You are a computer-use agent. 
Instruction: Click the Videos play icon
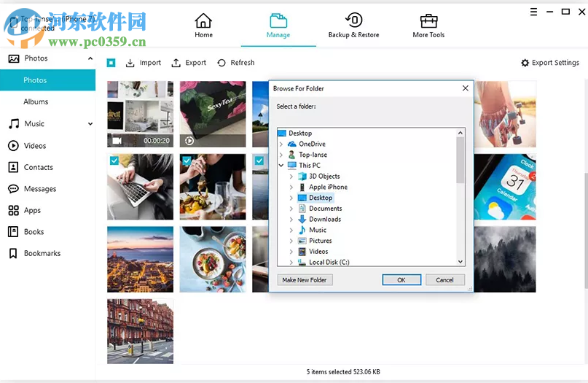point(14,146)
